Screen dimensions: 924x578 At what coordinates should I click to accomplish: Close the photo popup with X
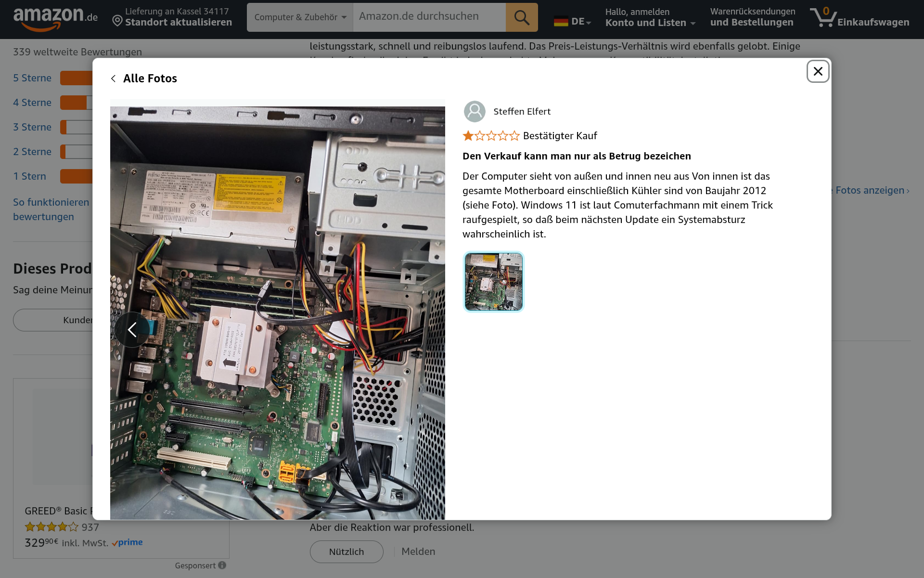click(818, 71)
